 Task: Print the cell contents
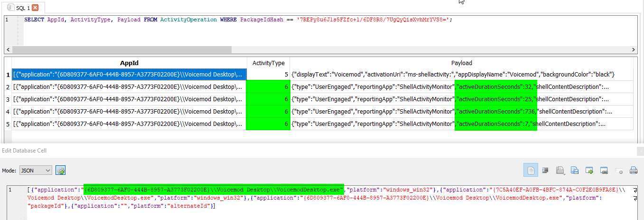(x=633, y=170)
